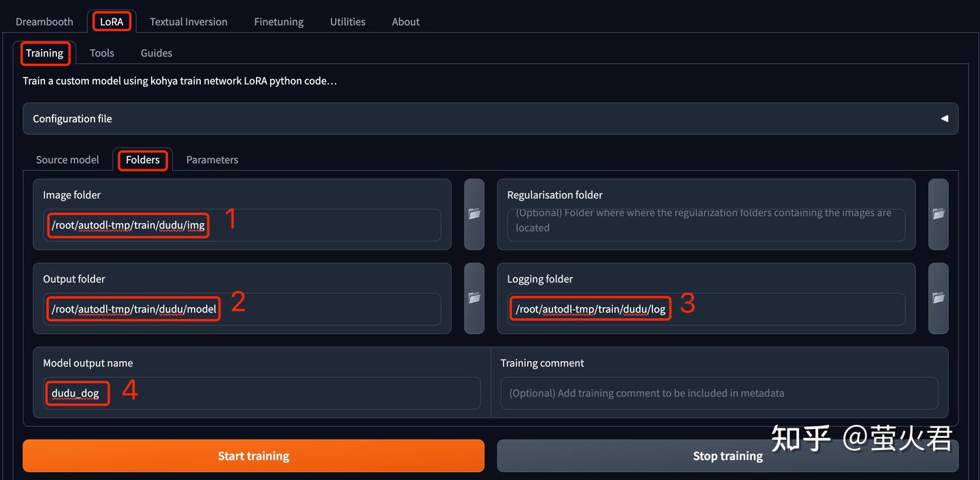Open folder browser for Image folder
980x480 pixels.
[x=474, y=214]
